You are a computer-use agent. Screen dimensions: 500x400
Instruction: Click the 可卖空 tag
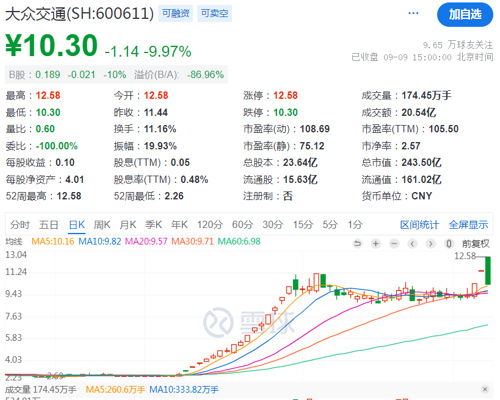click(214, 13)
